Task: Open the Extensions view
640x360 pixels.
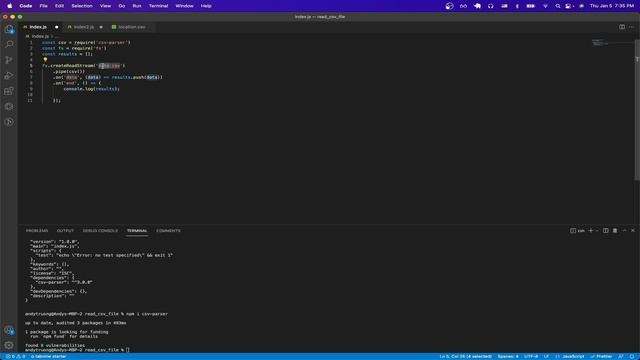Action: coord(9,91)
